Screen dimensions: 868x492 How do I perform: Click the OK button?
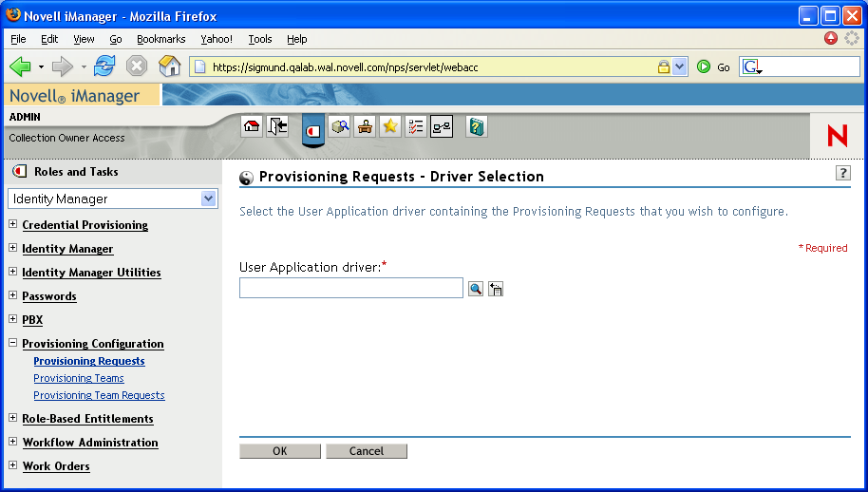280,451
